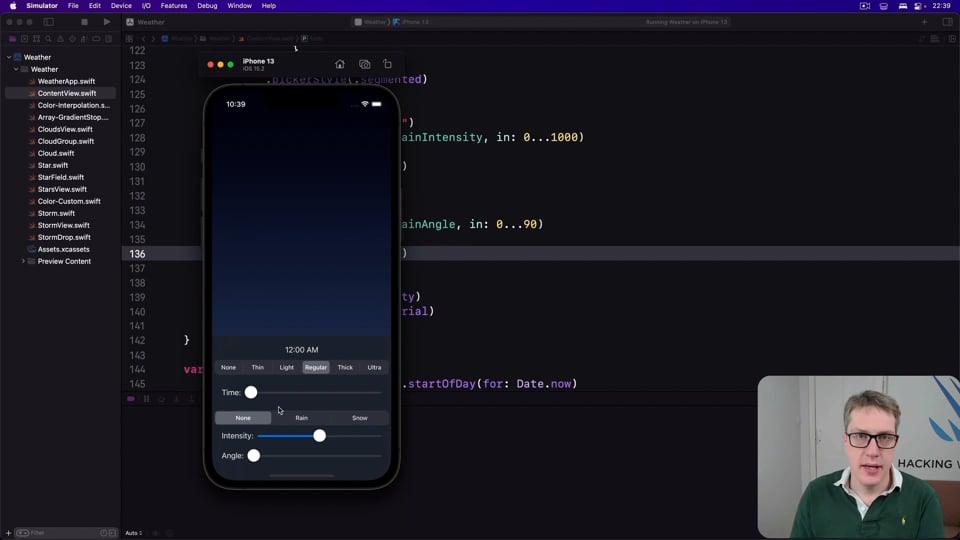Open the Device menu
The height and width of the screenshot is (540, 960).
tap(121, 6)
